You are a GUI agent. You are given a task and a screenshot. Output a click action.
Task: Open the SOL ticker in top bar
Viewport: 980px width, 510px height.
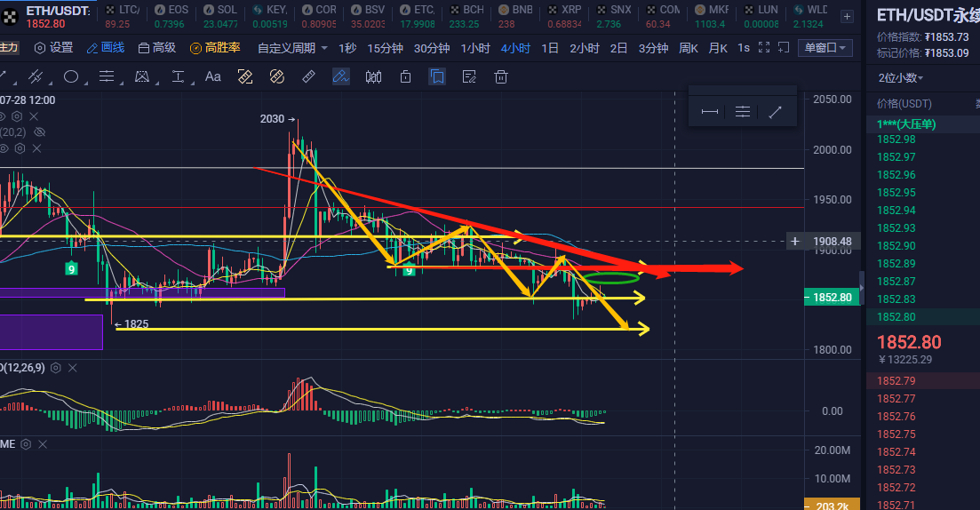coord(220,16)
